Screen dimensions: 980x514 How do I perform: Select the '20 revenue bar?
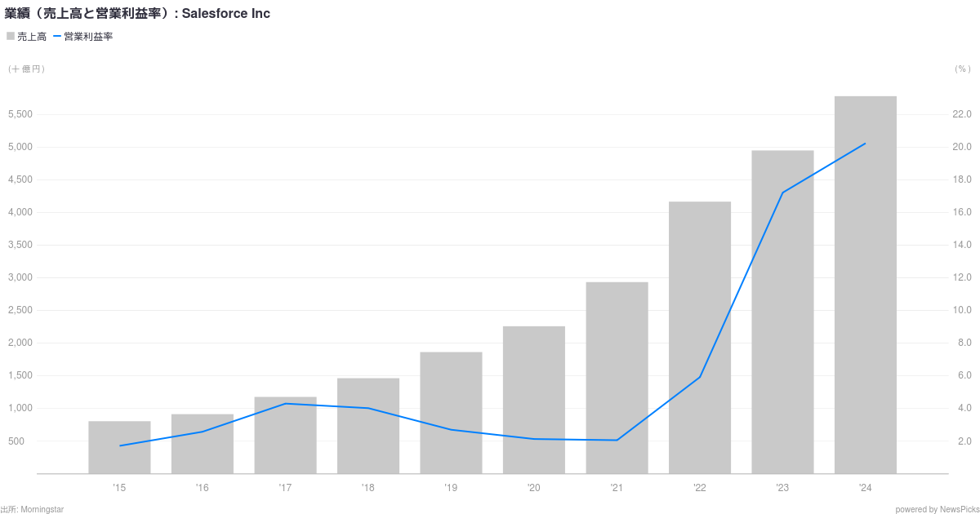pyautogui.click(x=534, y=400)
